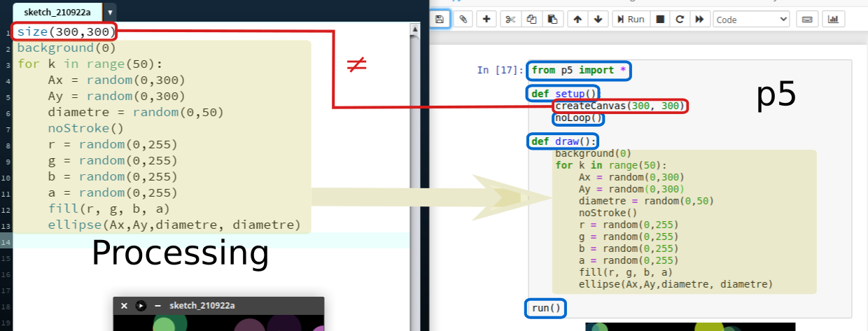Click 'def draw():' line in Jupyter cell
This screenshot has width=868, height=331.
point(563,141)
